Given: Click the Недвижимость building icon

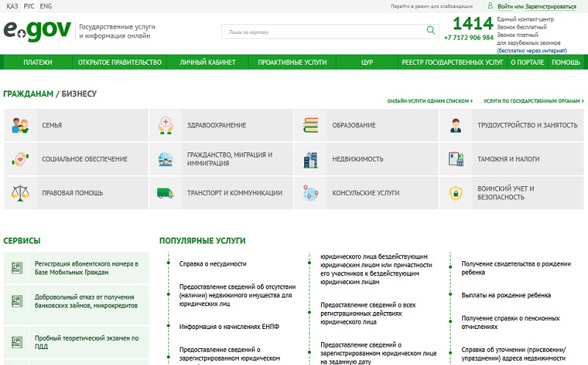Looking at the screenshot, I should click(x=311, y=159).
